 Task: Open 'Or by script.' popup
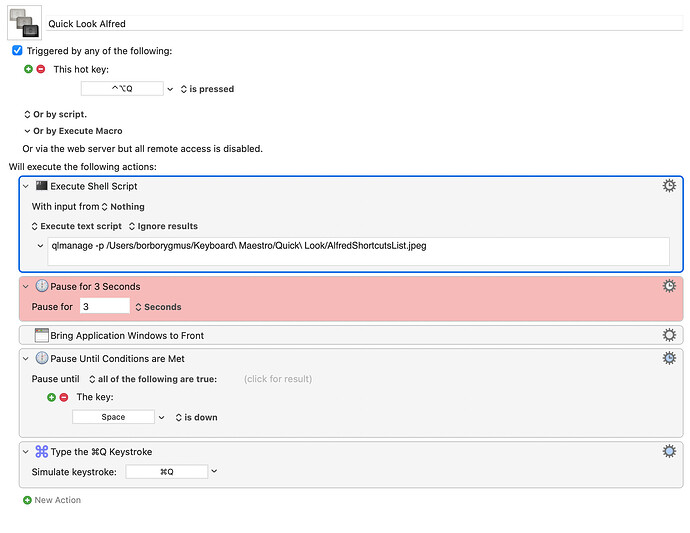[55, 114]
